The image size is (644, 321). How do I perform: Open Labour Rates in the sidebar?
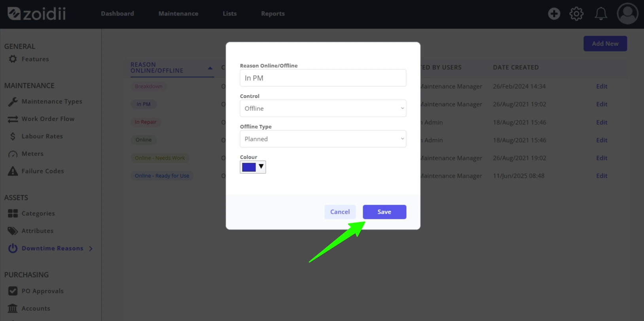[42, 136]
